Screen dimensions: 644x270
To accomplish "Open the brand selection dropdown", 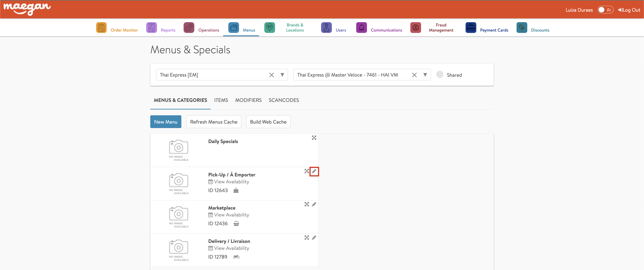I will point(282,75).
